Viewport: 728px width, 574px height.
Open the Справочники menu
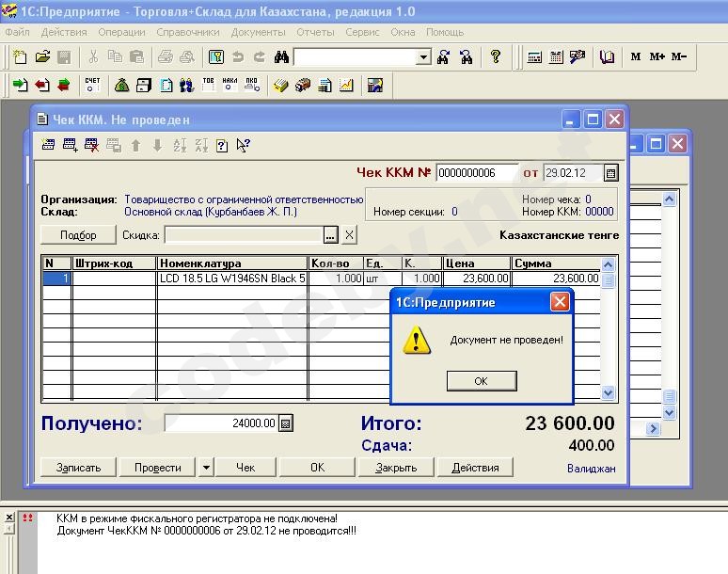click(188, 32)
